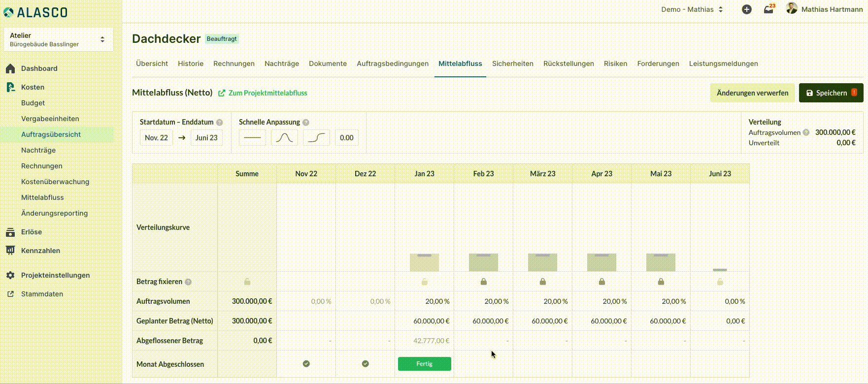Edit the Feb 23 planned amount 60.000,00 € cell
The height and width of the screenshot is (384, 868).
click(x=484, y=321)
